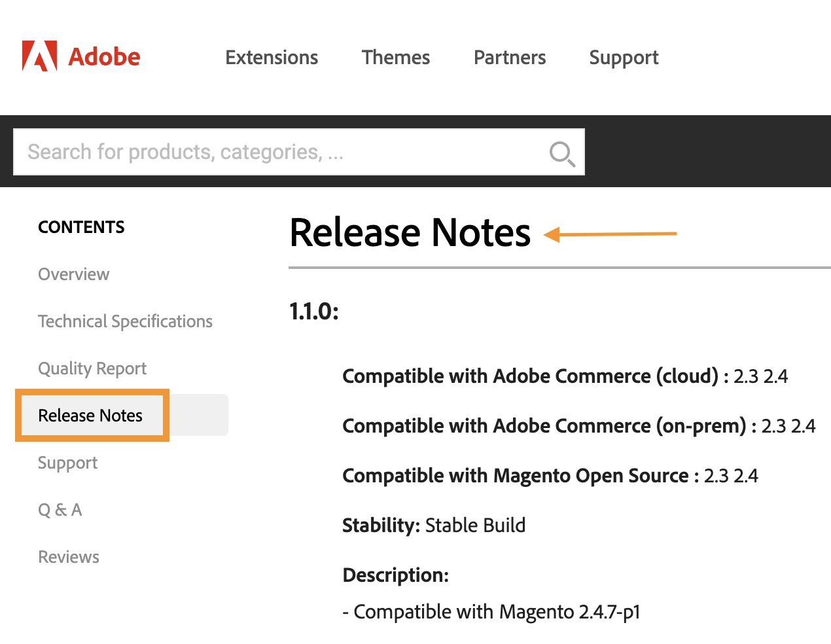
Task: Click the CONTENTS sidebar heading
Action: [81, 227]
